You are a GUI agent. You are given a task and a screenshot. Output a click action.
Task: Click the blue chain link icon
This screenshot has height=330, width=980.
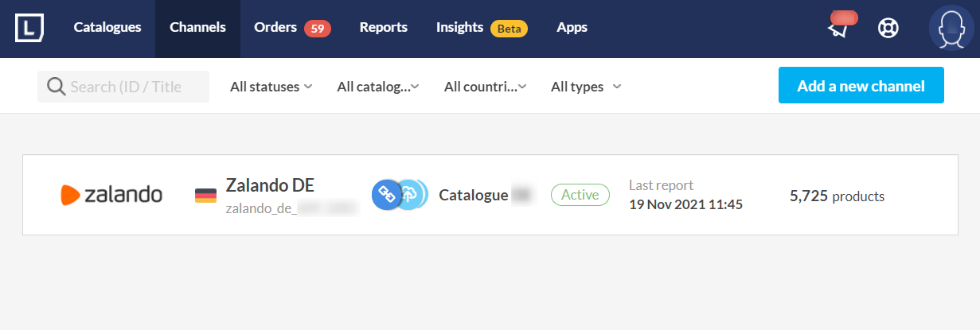point(387,195)
